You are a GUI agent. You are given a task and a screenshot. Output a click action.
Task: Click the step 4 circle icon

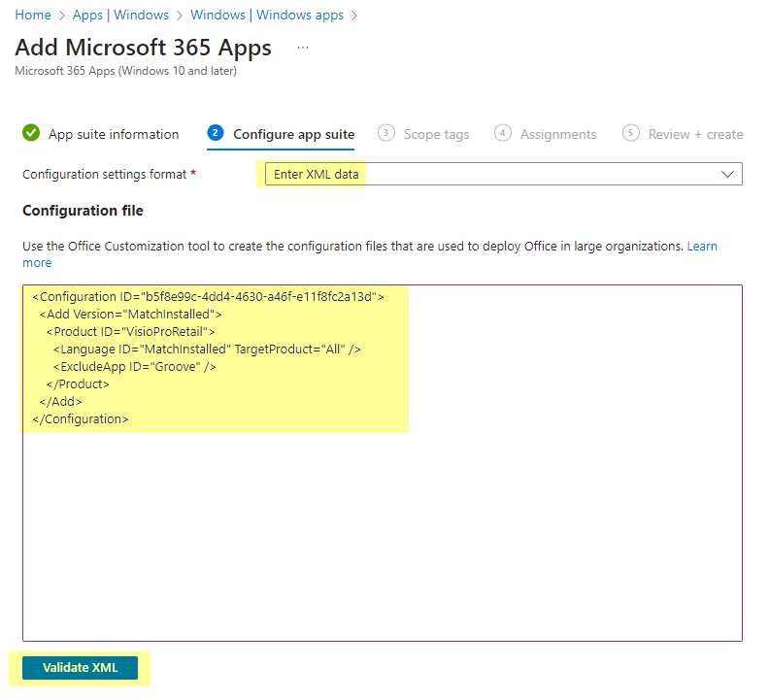coord(503,133)
